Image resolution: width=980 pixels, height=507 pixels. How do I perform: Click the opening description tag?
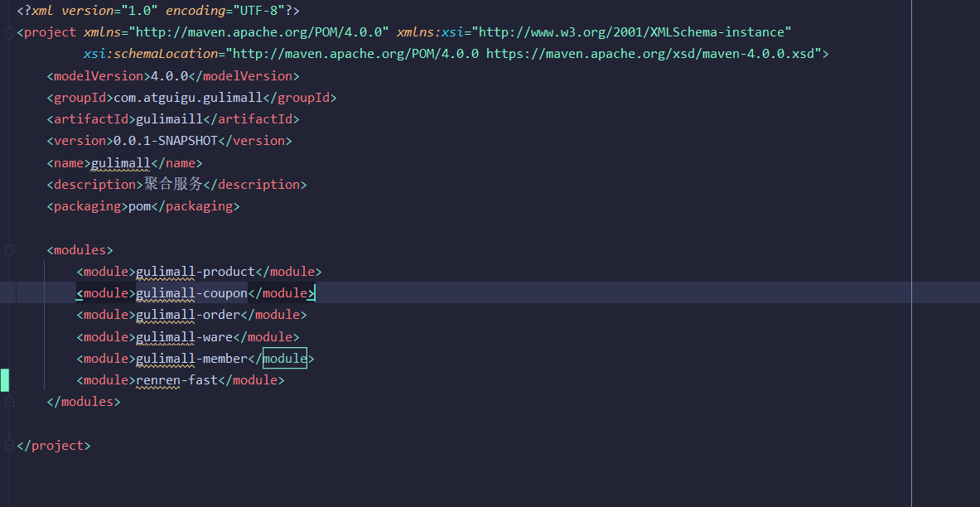point(95,185)
